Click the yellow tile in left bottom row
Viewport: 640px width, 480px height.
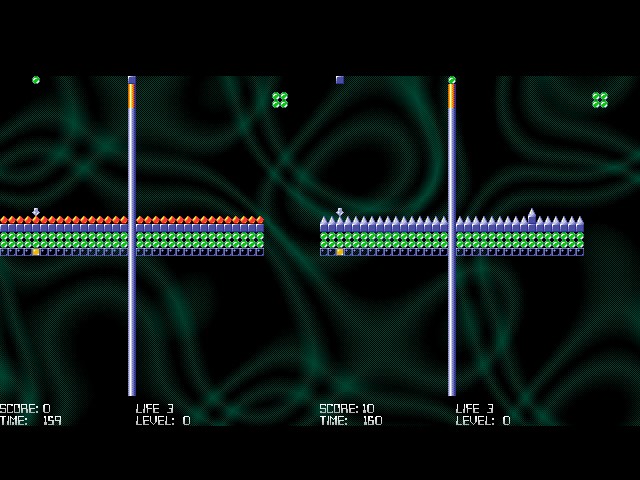point(36,252)
